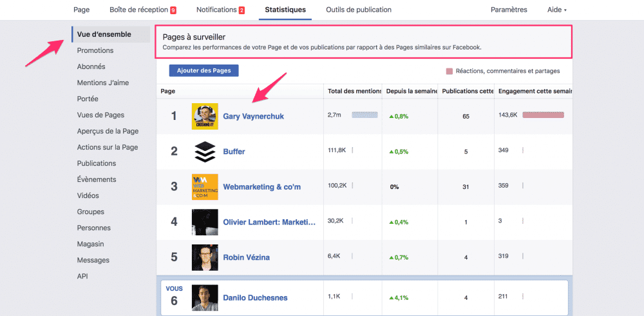Open Messages in the sidebar

click(93, 260)
